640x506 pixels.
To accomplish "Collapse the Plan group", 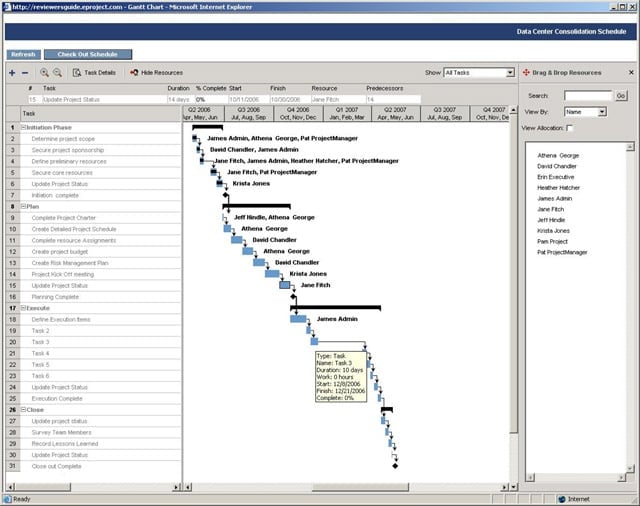I will click(x=23, y=206).
